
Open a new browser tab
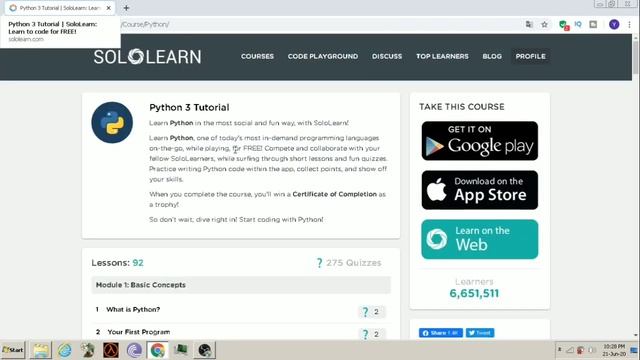point(126,8)
